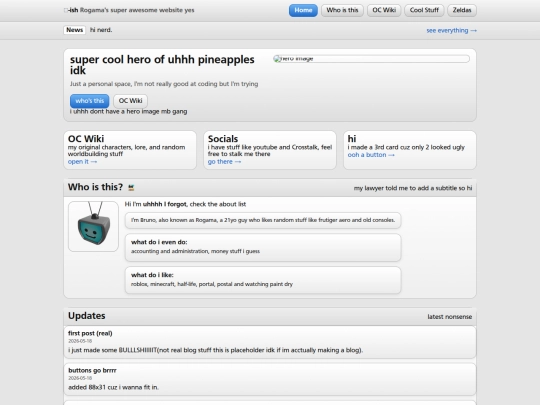This screenshot has width=540, height=405.
Task: Click the TV-head robot avatar image
Action: click(x=93, y=226)
